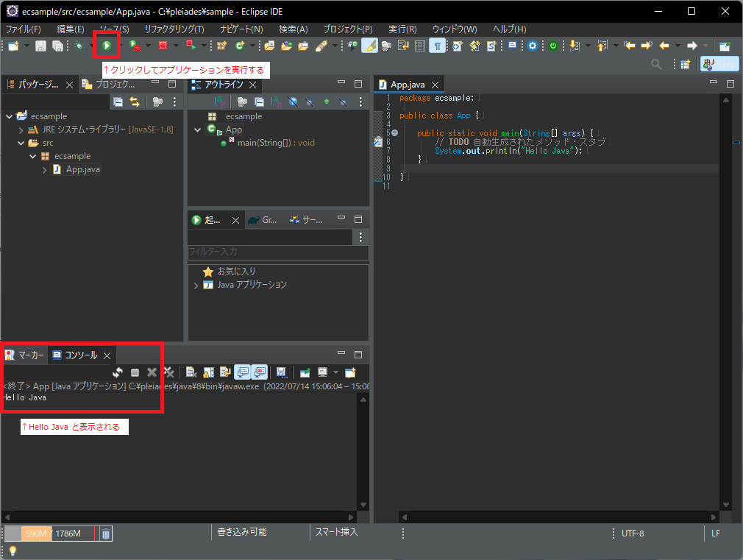Expand Java アプリケーション in launch view

(x=196, y=285)
